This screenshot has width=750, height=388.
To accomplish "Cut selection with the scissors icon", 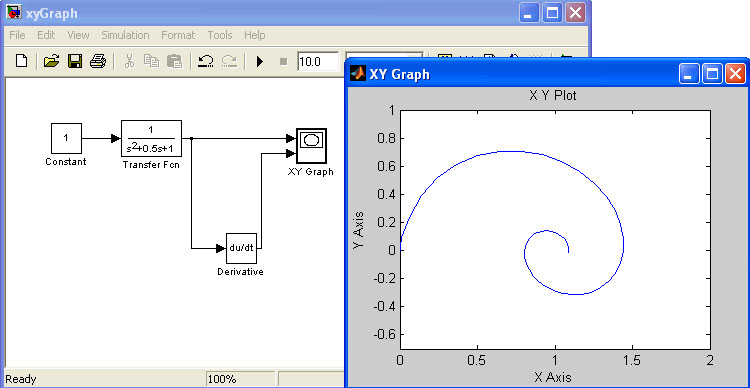I will pos(129,61).
